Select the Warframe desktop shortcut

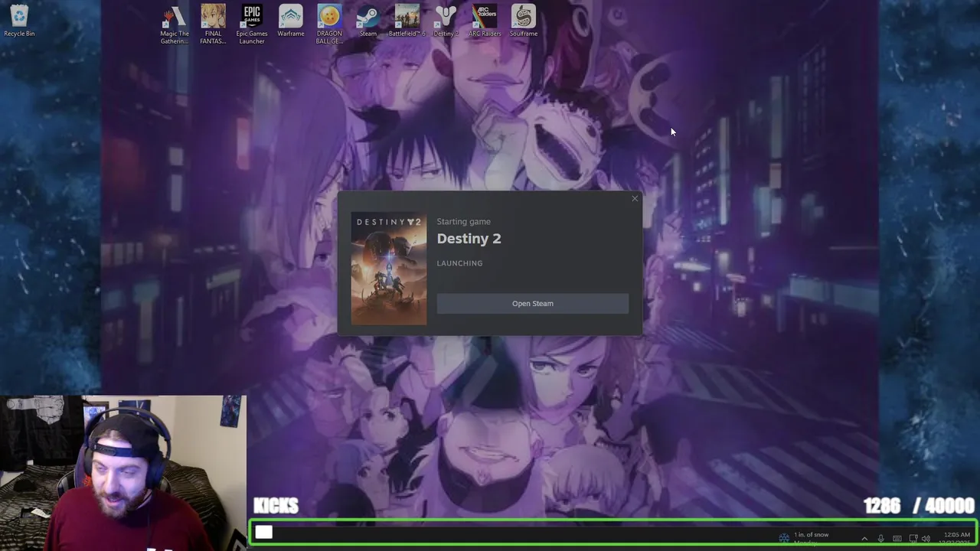click(x=291, y=21)
